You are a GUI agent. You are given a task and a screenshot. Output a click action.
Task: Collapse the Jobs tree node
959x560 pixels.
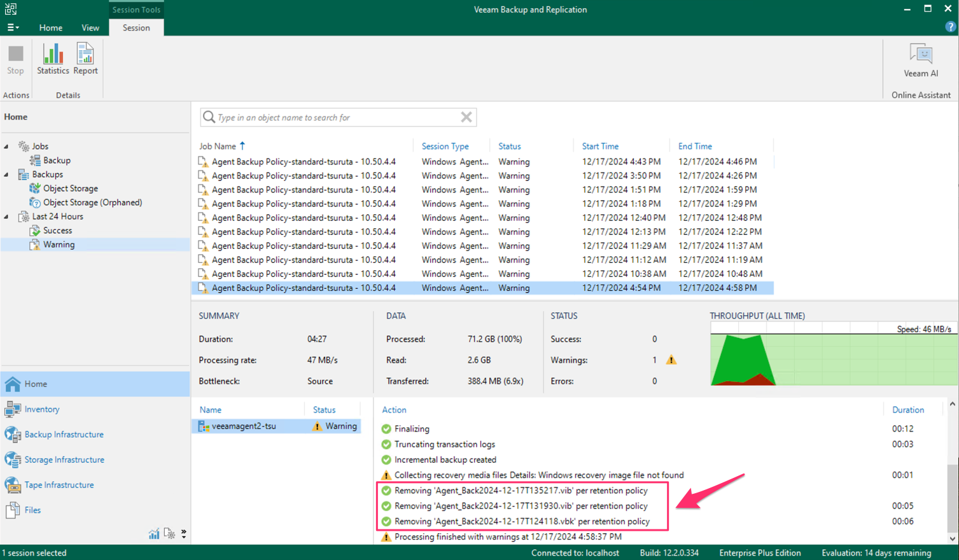pos(6,146)
